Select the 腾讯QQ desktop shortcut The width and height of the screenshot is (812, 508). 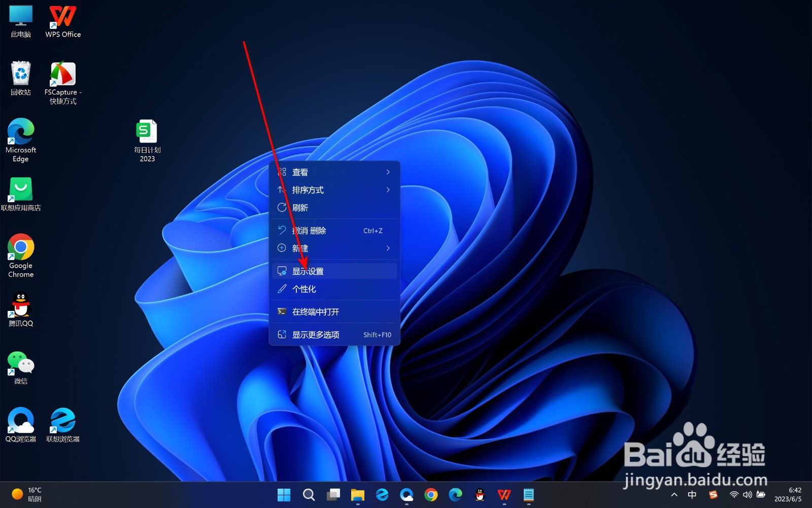click(21, 309)
